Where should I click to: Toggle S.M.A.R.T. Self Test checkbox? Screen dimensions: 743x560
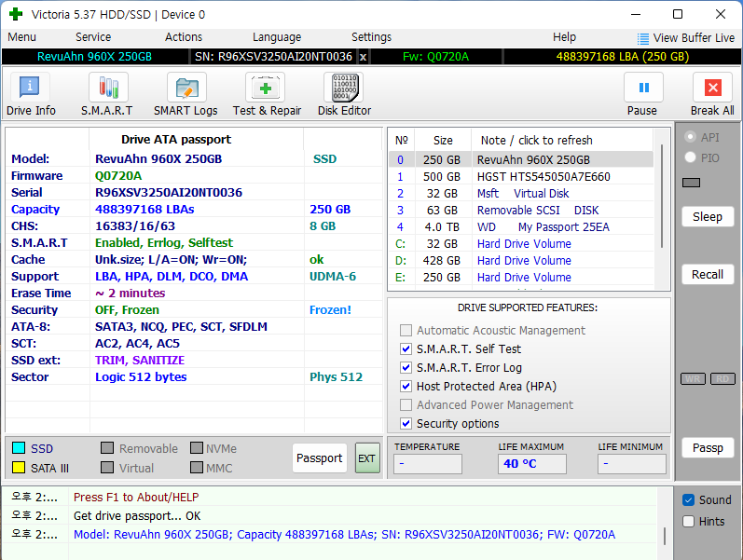point(406,348)
